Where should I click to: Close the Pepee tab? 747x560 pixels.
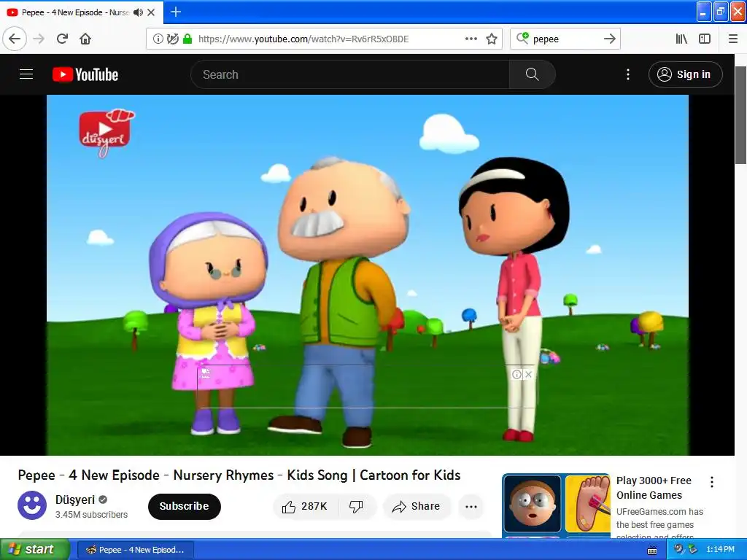[151, 12]
